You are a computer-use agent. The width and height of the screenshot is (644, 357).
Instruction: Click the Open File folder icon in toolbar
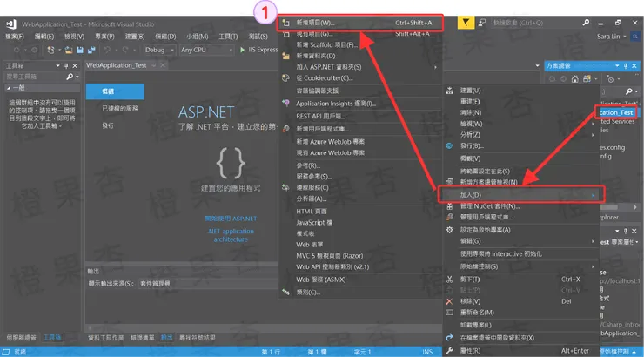pyautogui.click(x=69, y=50)
